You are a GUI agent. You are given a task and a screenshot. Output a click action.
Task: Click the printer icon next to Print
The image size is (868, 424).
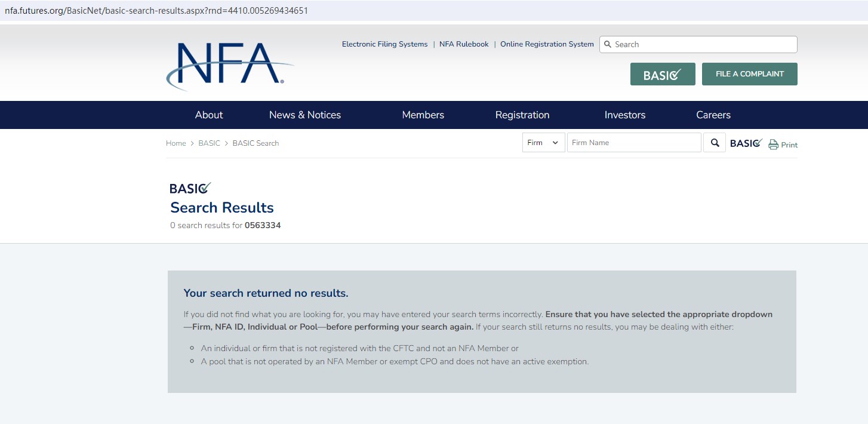pos(773,145)
